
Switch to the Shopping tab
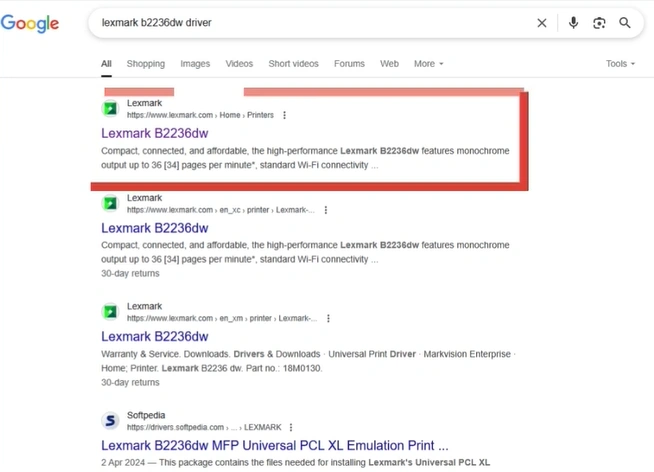point(145,64)
